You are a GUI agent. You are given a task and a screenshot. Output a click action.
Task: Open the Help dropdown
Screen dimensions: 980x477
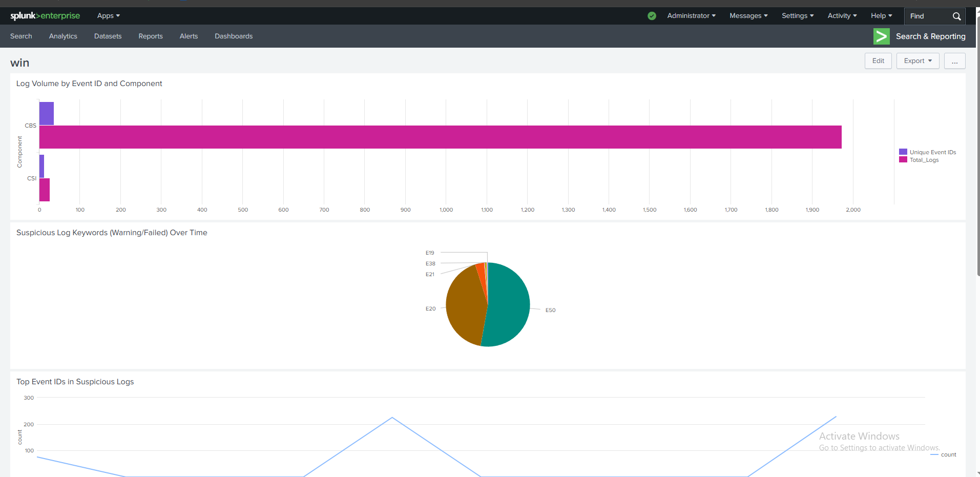[881, 16]
